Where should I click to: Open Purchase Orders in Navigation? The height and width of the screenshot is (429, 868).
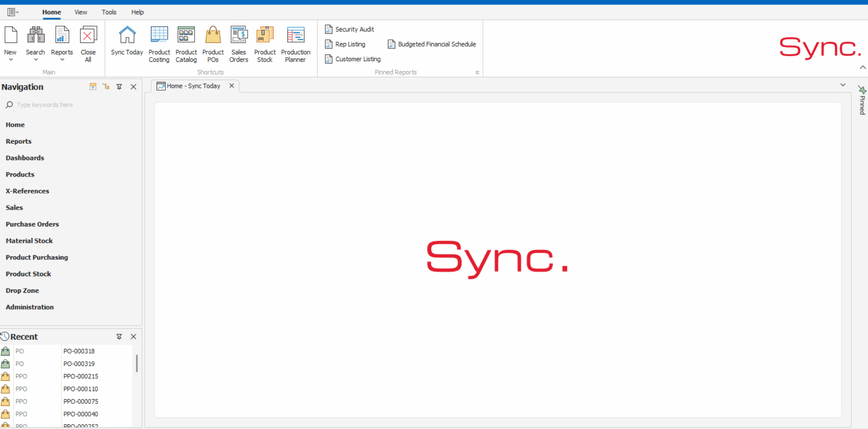click(32, 224)
